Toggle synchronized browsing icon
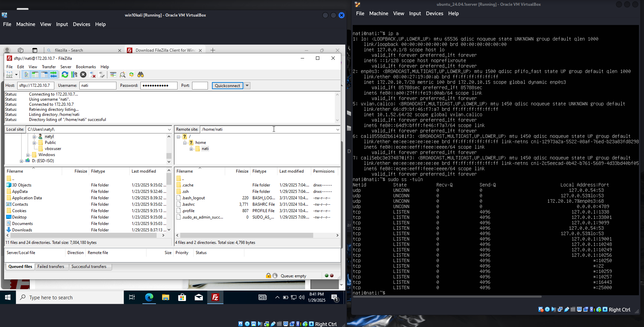The image size is (644, 327). (132, 75)
